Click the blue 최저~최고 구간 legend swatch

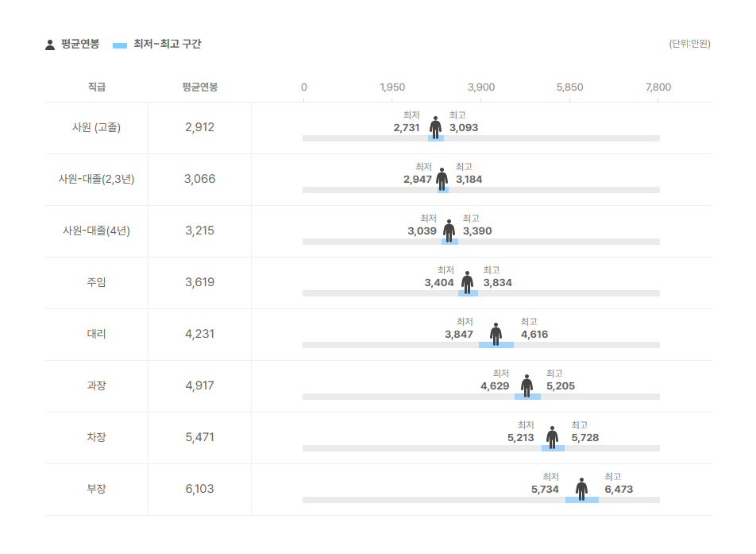pyautogui.click(x=120, y=45)
